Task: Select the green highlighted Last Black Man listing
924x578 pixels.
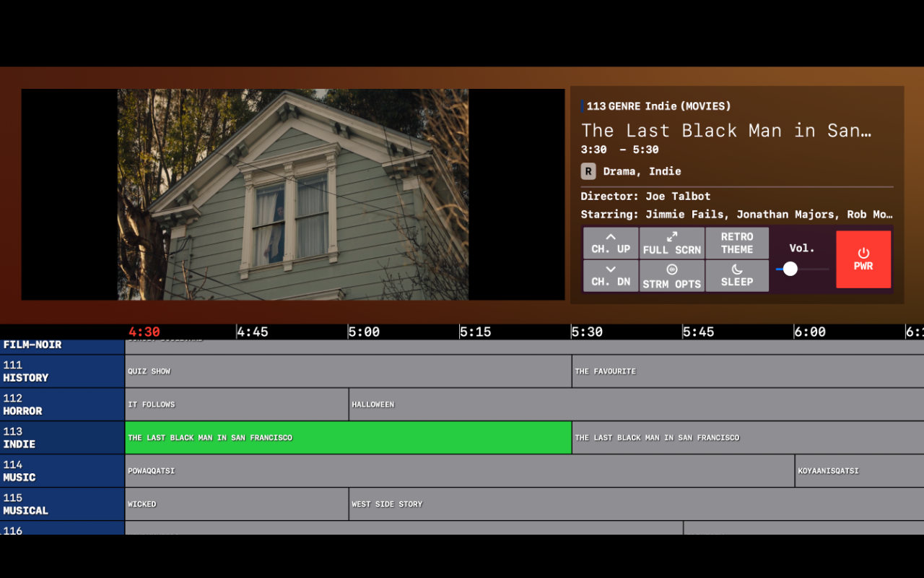Action: pyautogui.click(x=348, y=438)
